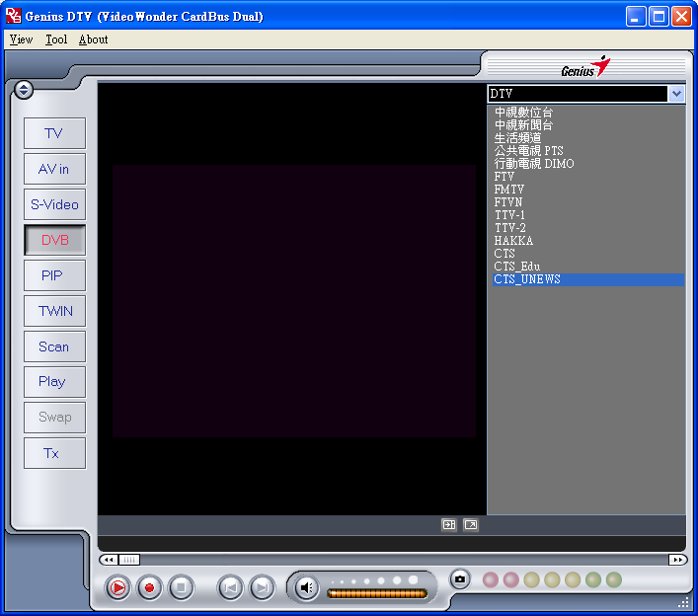
Task: Click the Play side button
Action: tap(54, 382)
